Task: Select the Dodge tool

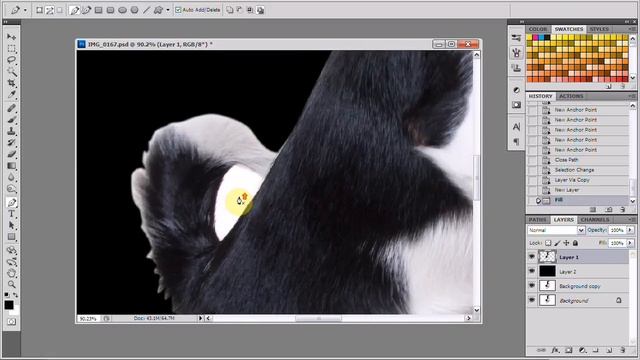Action: [x=11, y=189]
